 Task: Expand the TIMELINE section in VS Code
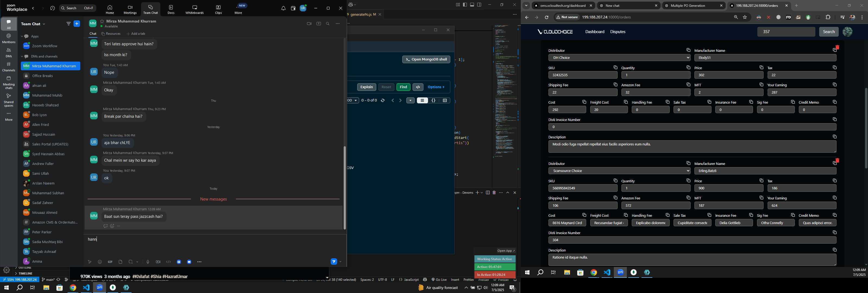pyautogui.click(x=25, y=273)
